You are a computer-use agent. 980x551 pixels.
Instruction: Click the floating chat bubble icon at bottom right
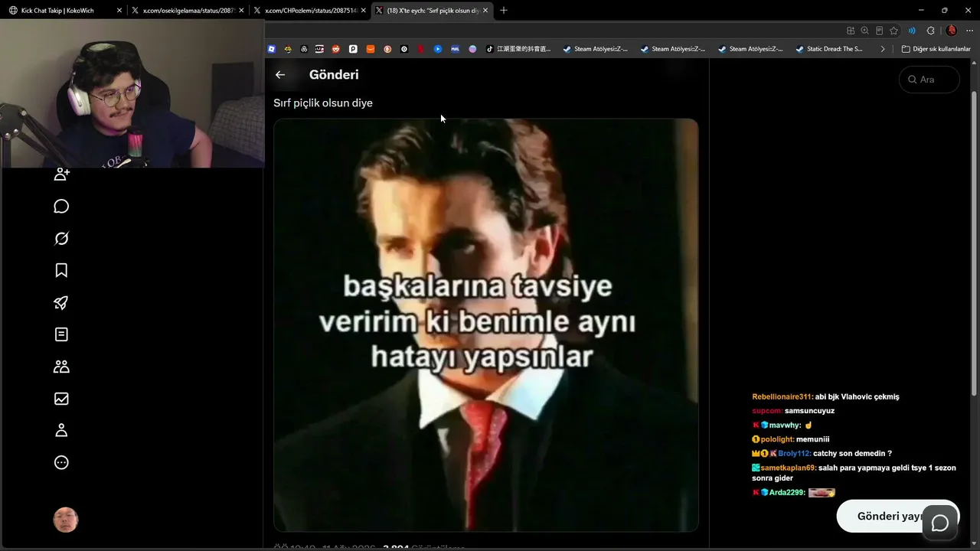940,523
